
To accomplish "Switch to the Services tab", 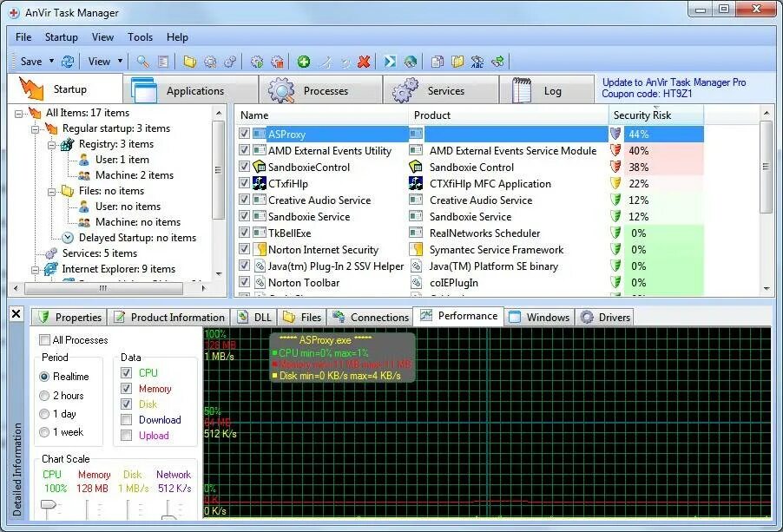I will (440, 90).
